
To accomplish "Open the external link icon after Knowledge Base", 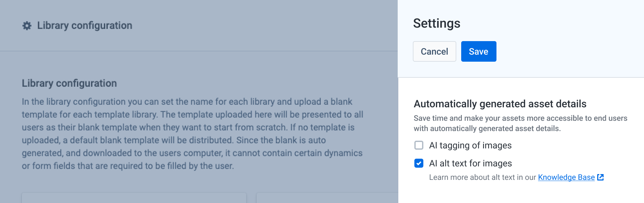I will pos(600,177).
